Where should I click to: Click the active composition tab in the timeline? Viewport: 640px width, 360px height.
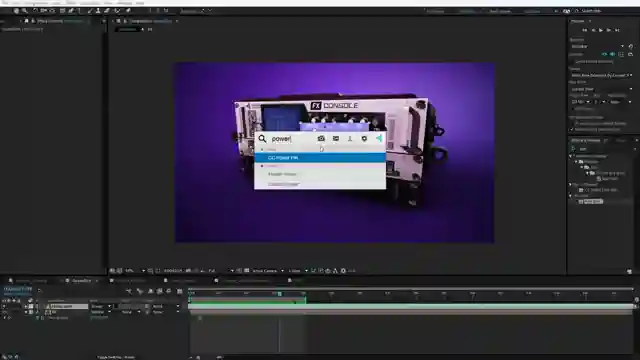[x=81, y=281]
